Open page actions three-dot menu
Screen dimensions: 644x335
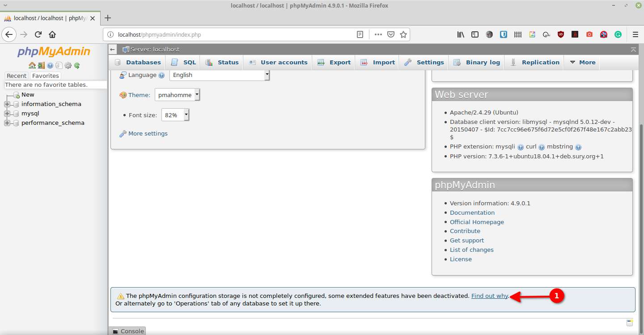point(378,34)
